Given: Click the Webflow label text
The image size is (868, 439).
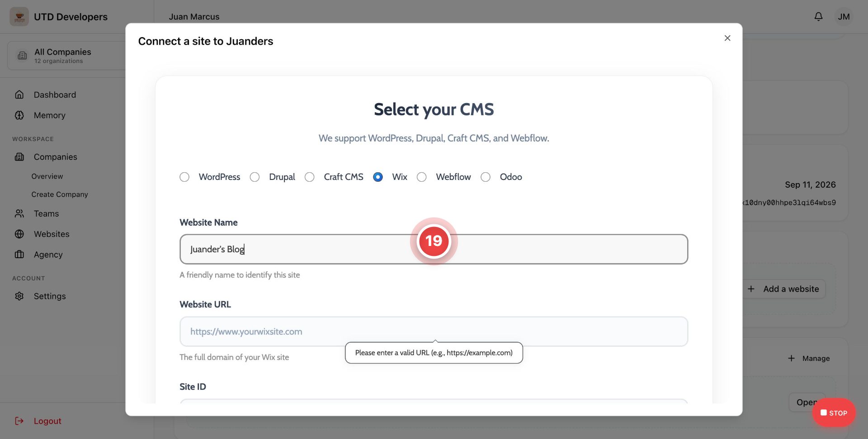Looking at the screenshot, I should click(453, 177).
